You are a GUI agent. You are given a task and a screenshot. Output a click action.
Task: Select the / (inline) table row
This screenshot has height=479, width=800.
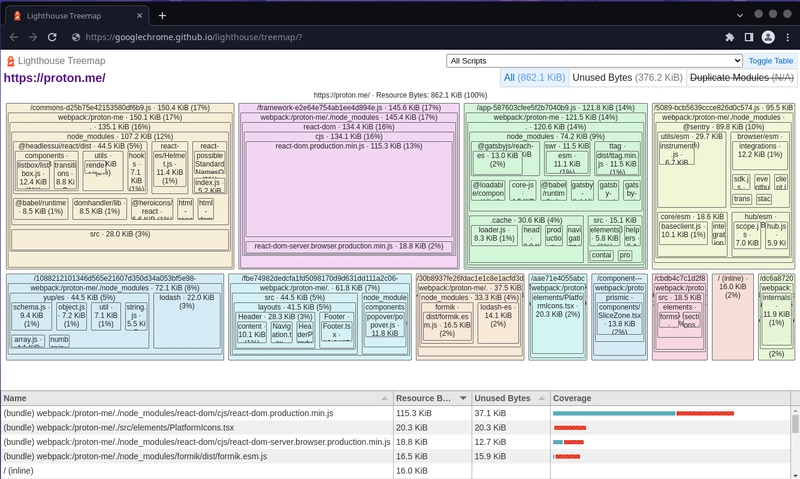click(x=396, y=470)
